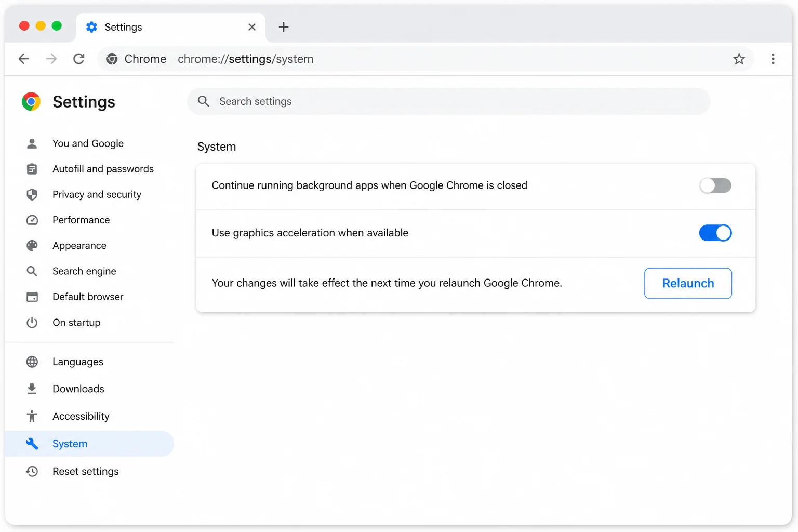
Task: Click the forward navigation arrow
Action: [51, 59]
